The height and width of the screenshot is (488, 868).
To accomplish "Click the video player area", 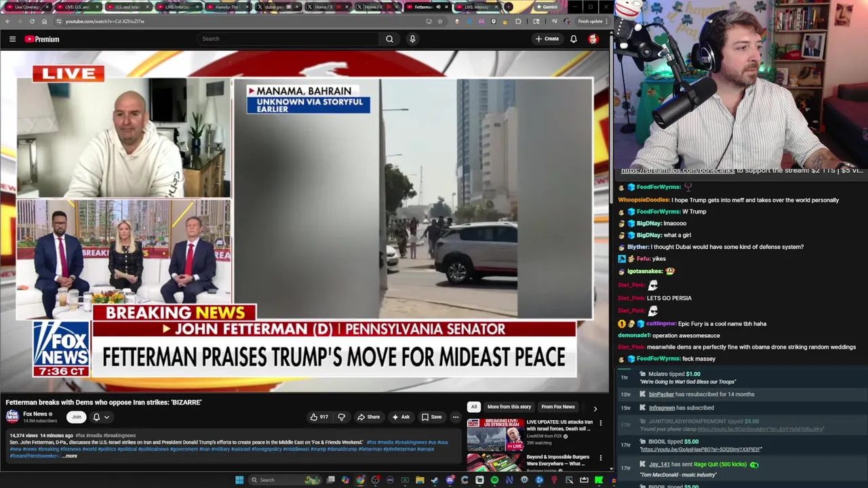I will tap(304, 222).
